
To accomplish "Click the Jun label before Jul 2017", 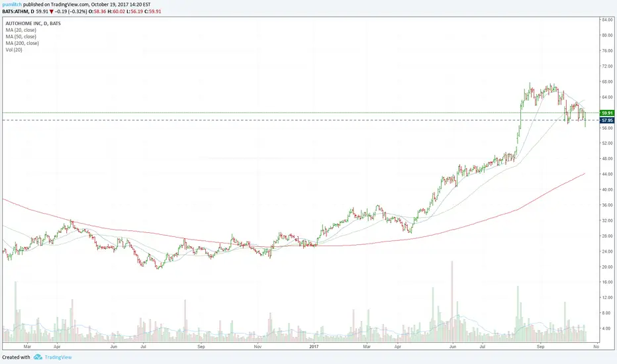I will point(453,347).
